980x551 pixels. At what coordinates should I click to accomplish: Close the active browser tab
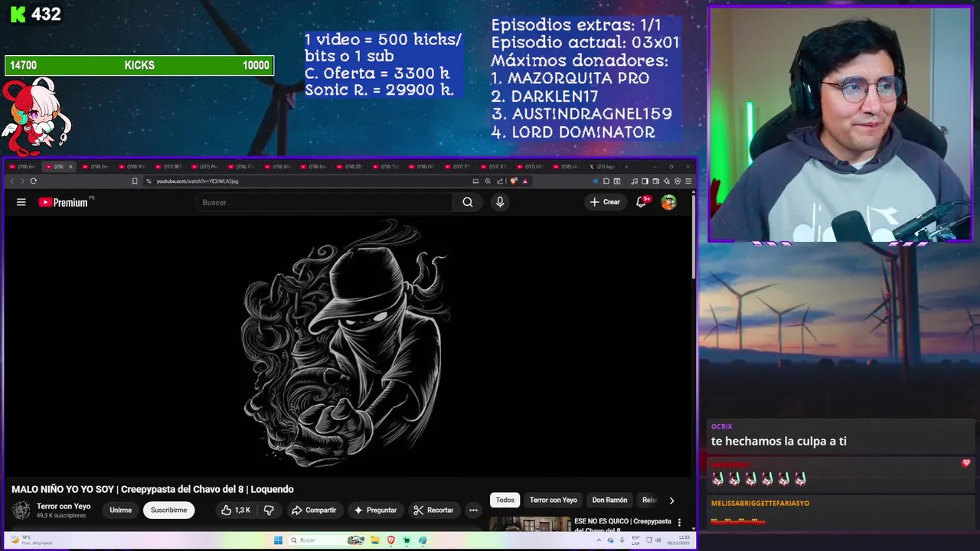70,166
